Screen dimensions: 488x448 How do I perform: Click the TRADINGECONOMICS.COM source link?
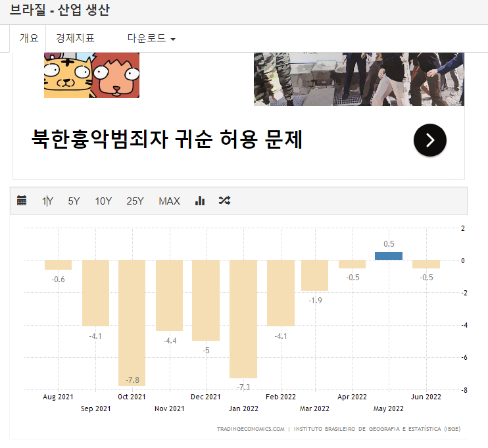[251, 429]
